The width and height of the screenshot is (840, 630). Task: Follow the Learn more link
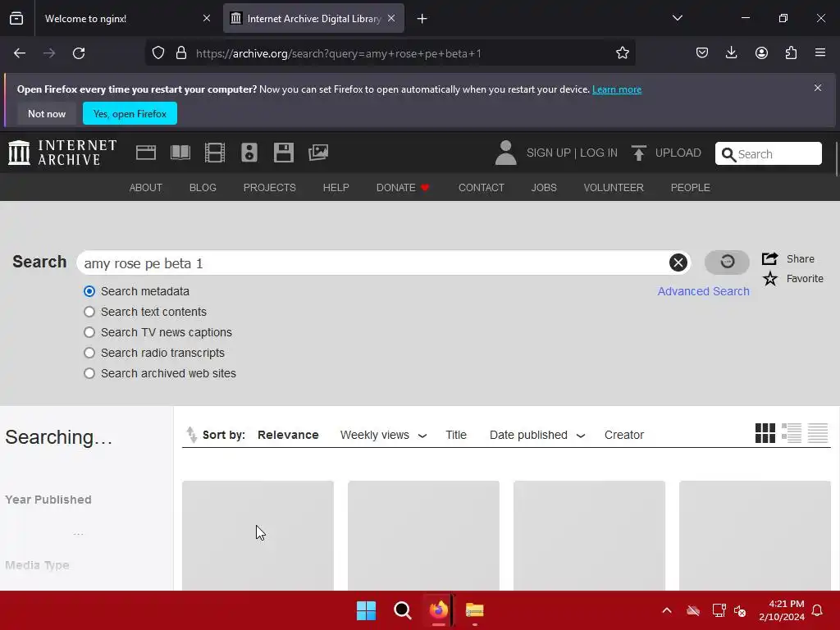click(x=617, y=89)
